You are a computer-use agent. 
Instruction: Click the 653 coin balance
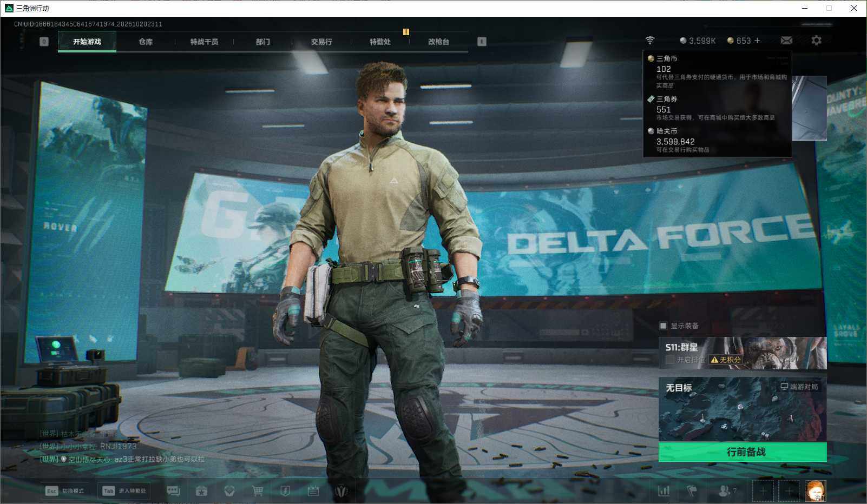(x=739, y=41)
